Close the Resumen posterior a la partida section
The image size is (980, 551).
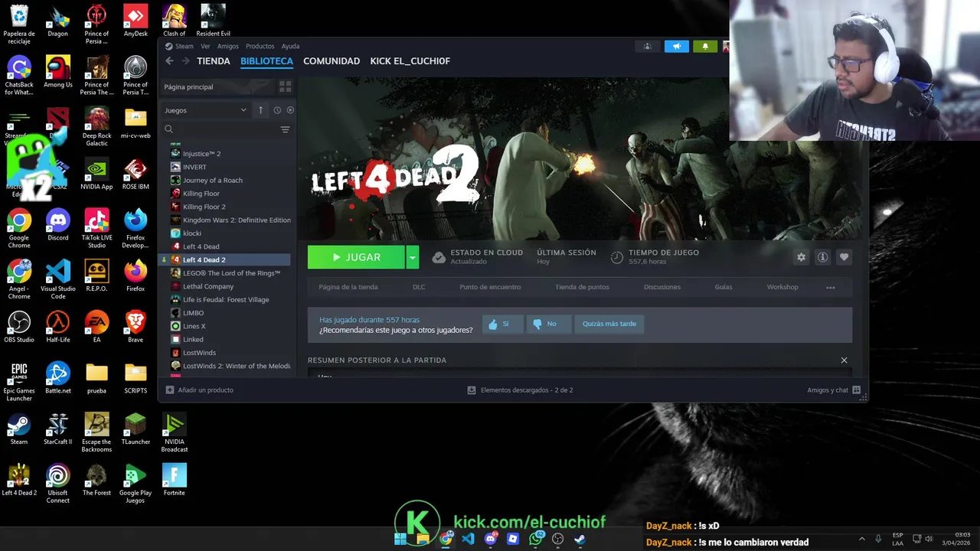pyautogui.click(x=844, y=360)
